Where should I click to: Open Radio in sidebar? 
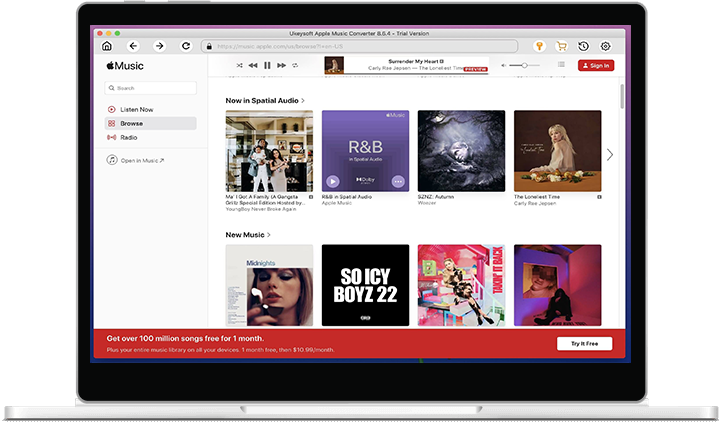pyautogui.click(x=151, y=137)
